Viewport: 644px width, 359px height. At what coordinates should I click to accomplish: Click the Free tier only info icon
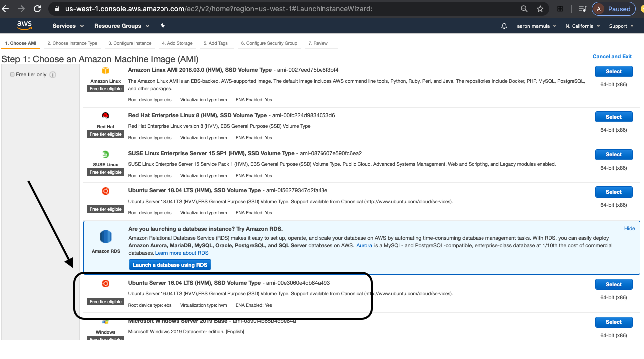pyautogui.click(x=53, y=75)
